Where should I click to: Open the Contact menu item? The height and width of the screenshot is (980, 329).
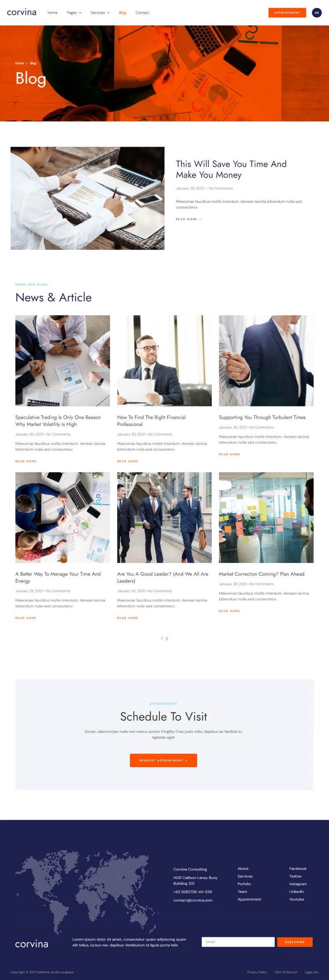(x=142, y=13)
